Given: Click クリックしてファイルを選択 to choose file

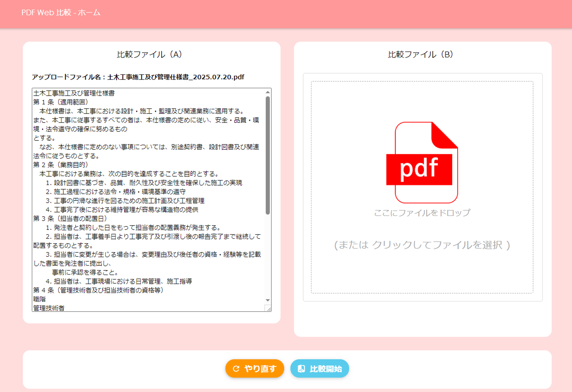Looking at the screenshot, I should 422,245.
